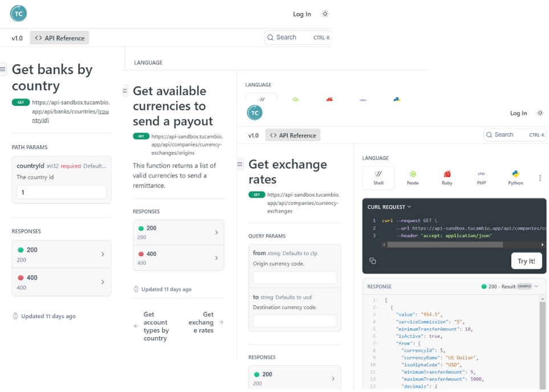Toggle the sidebar collapse handle near Get exchange rates

(x=240, y=164)
